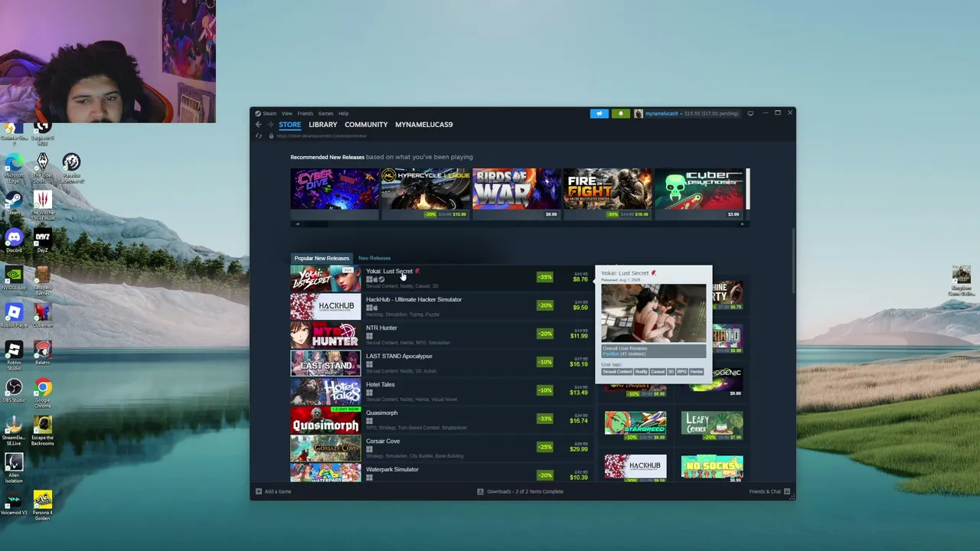This screenshot has width=980, height=551.
Task: Click the Add a Game plus icon
Action: 259,491
